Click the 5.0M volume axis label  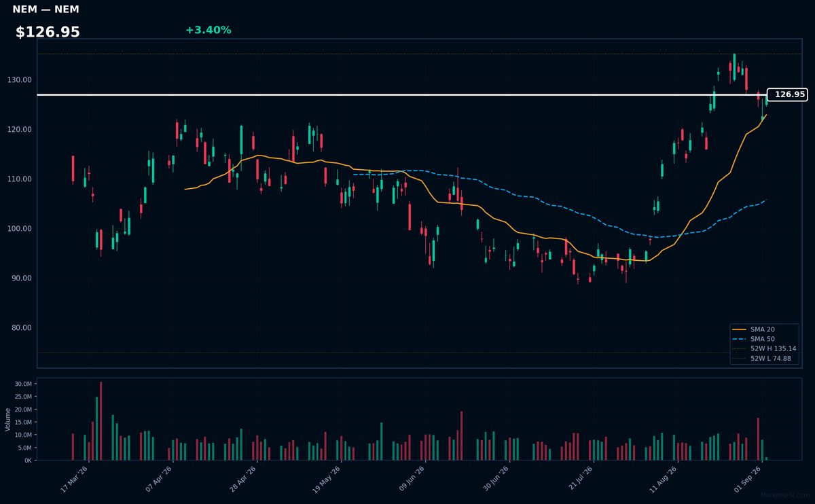coord(24,448)
